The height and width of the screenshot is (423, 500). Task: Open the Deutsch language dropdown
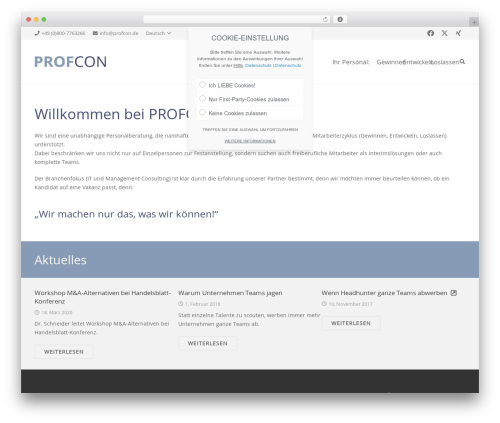click(158, 33)
